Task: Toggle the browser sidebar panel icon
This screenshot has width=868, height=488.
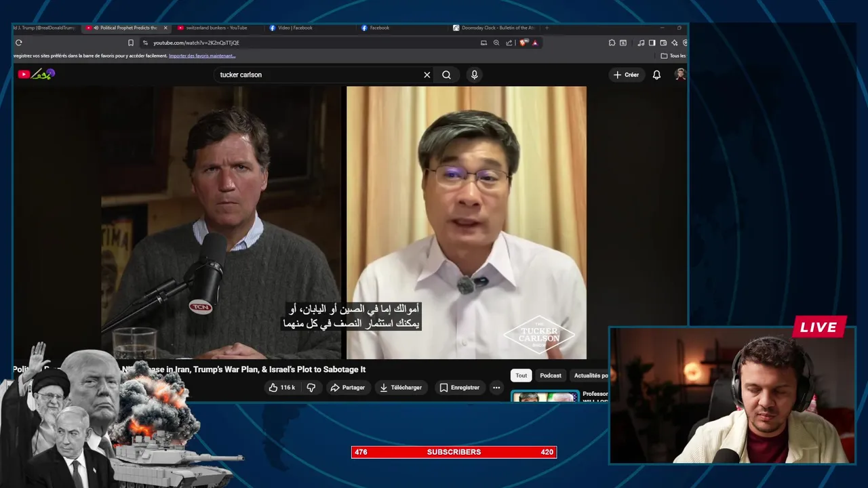Action: point(652,43)
